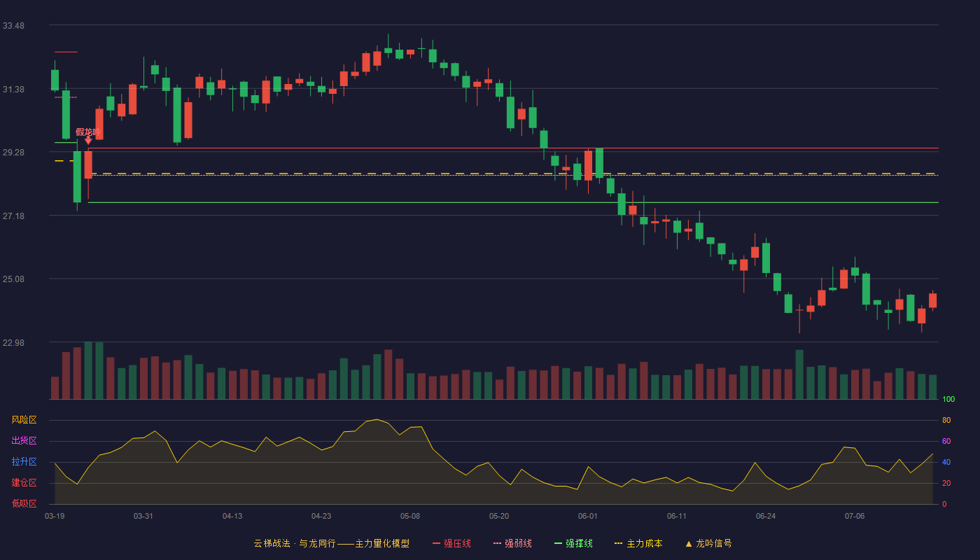This screenshot has height=560, width=980.
Task: Select the 风险区 zone label
Action: [x=24, y=420]
